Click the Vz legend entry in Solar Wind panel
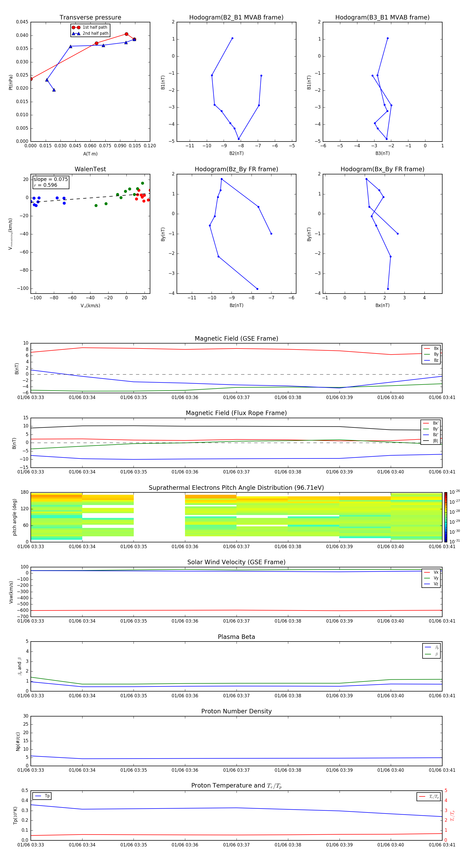Viewport: 473px width, 868px height. [431, 584]
